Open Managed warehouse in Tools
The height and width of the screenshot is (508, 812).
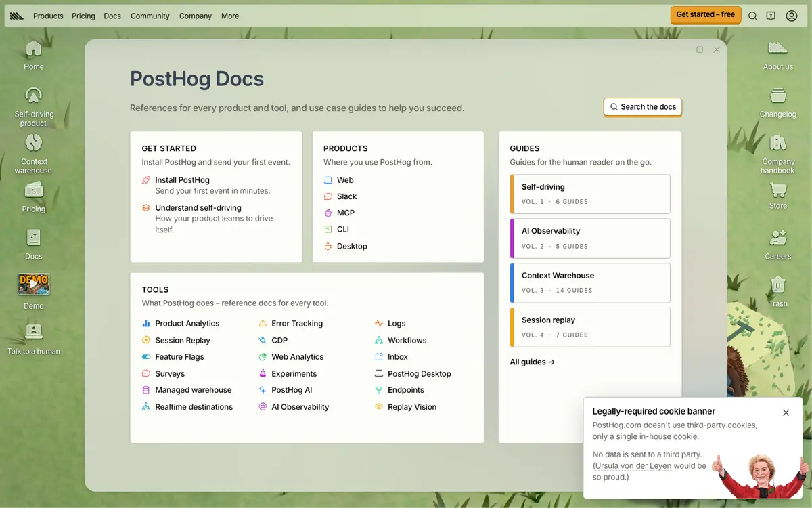[193, 390]
